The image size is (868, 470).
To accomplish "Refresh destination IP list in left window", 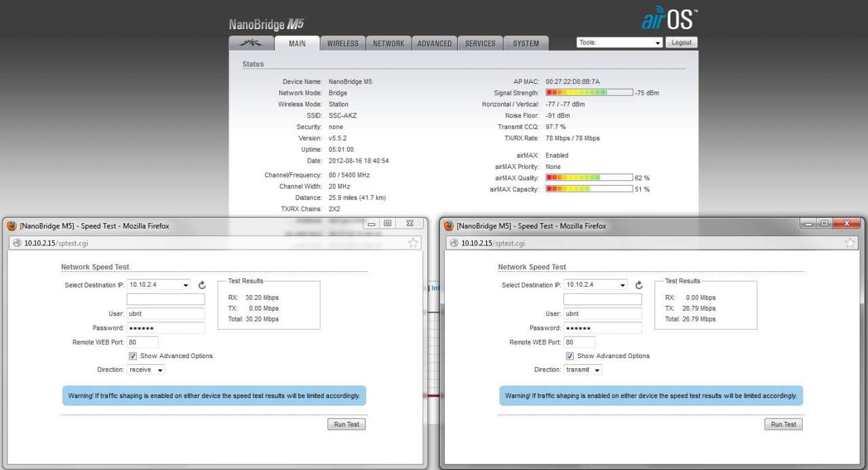I will (202, 286).
